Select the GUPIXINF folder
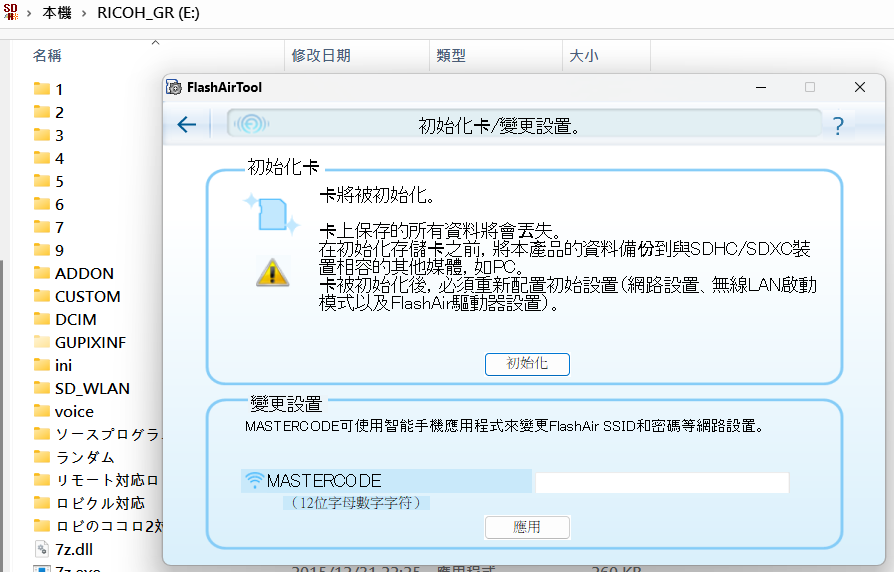This screenshot has width=894, height=572. 79,342
